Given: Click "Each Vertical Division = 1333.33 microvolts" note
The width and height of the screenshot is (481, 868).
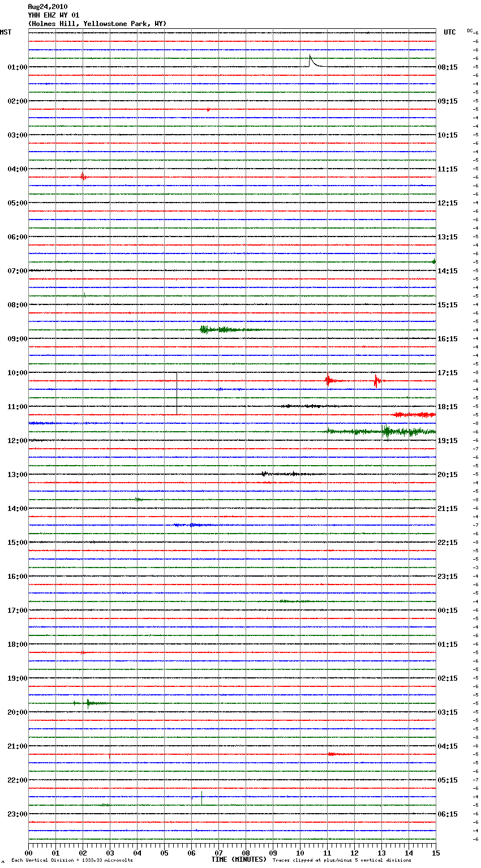Looking at the screenshot, I should pyautogui.click(x=72, y=861).
